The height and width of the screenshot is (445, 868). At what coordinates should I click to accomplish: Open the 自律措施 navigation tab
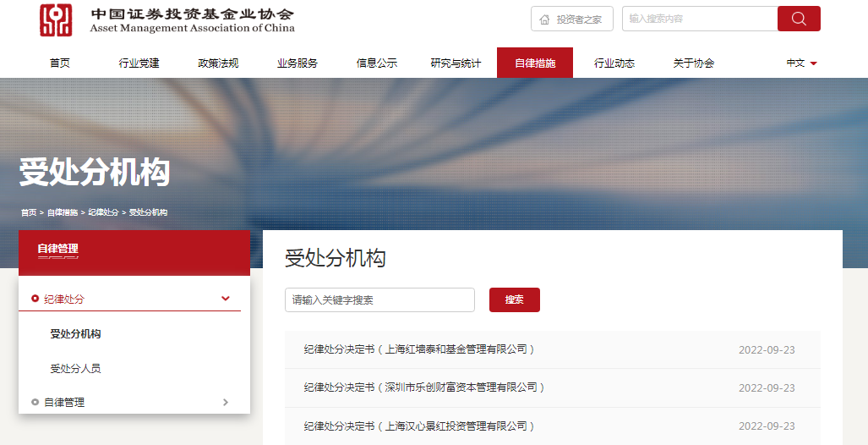pyautogui.click(x=535, y=63)
